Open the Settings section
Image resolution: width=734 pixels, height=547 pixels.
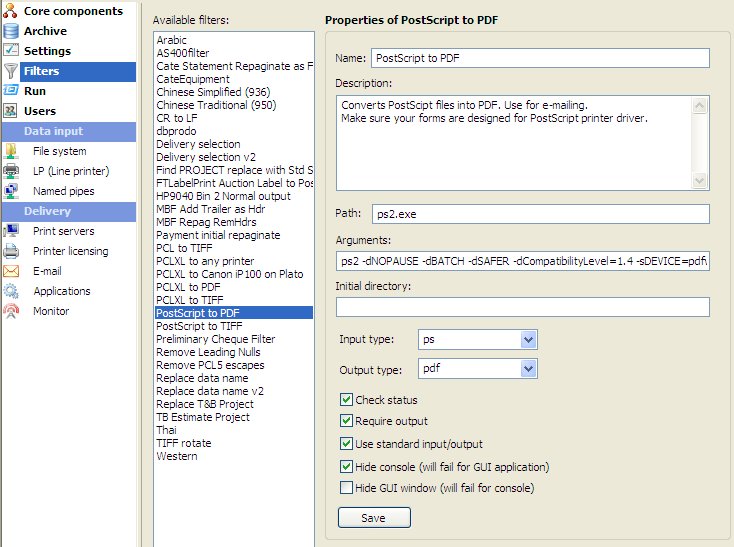click(x=47, y=51)
